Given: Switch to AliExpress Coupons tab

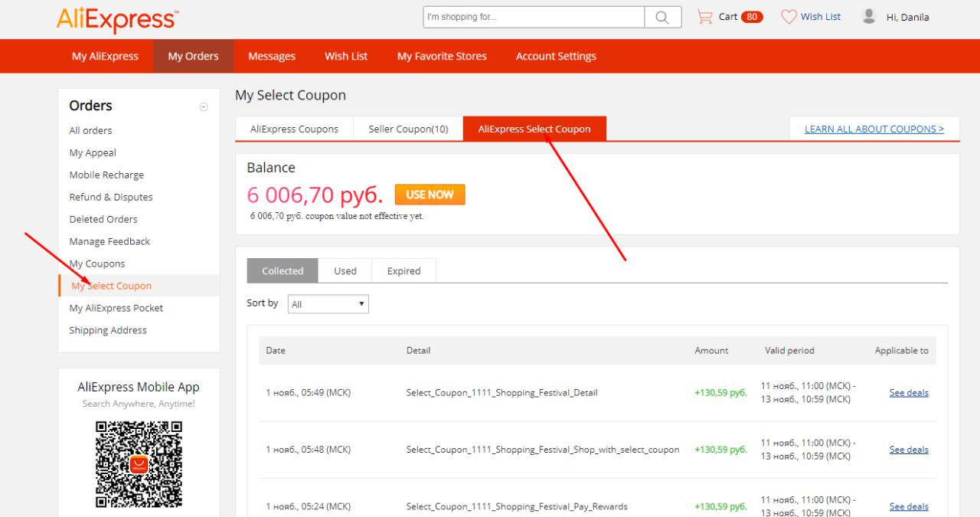Looking at the screenshot, I should click(x=294, y=129).
